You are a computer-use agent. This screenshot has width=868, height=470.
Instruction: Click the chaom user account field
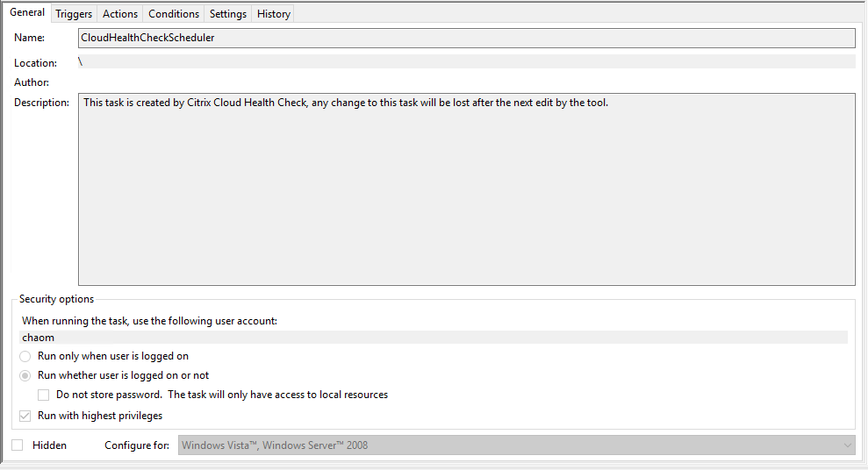(x=434, y=338)
